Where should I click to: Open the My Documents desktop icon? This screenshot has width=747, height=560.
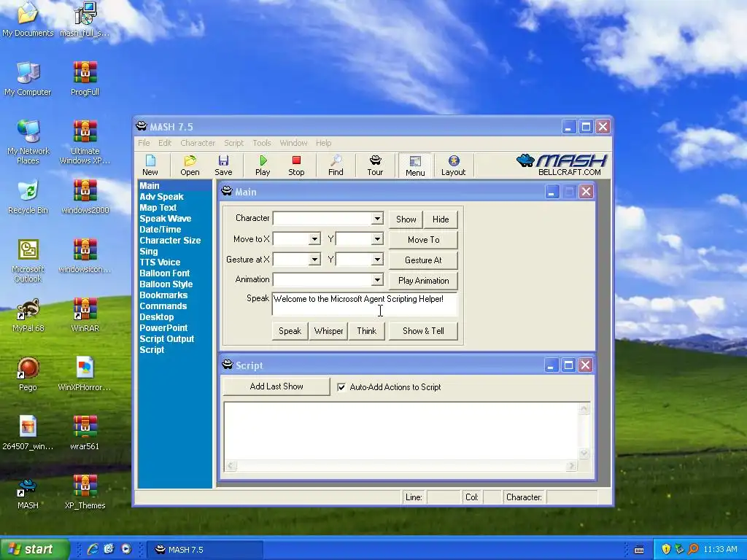click(28, 19)
